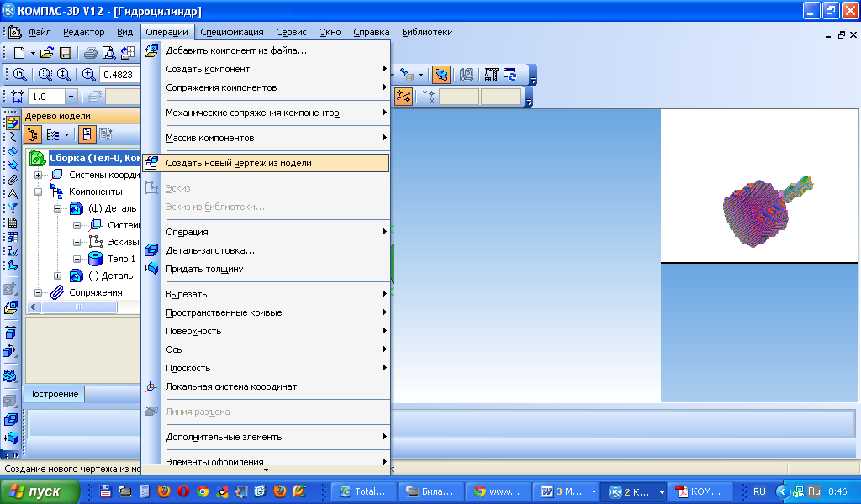Open the current step 1.0 dropdown arrow
The width and height of the screenshot is (861, 504).
71,97
